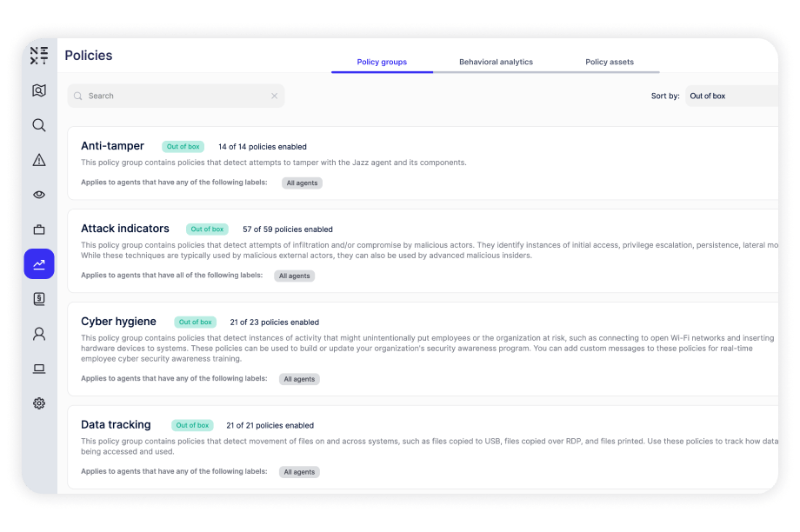
Task: Click All agents label in Attack indicators card
Action: [x=295, y=276]
